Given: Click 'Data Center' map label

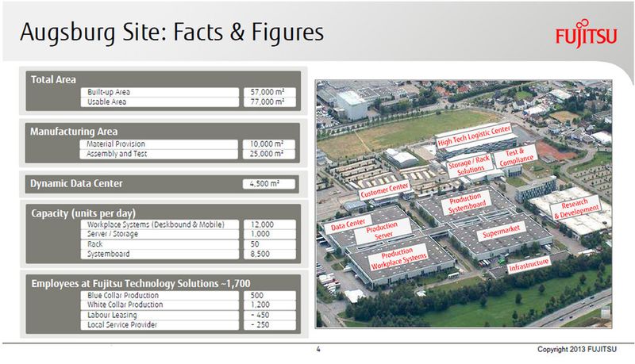Looking at the screenshot, I should (348, 225).
